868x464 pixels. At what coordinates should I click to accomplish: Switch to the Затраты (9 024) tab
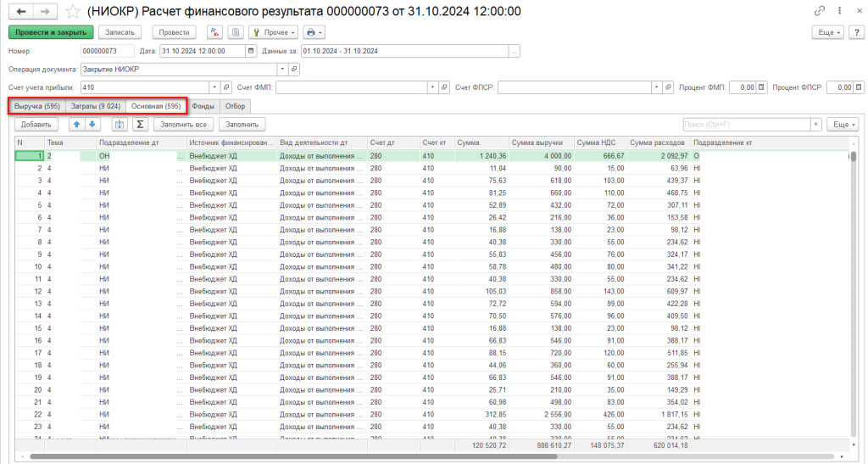point(95,106)
